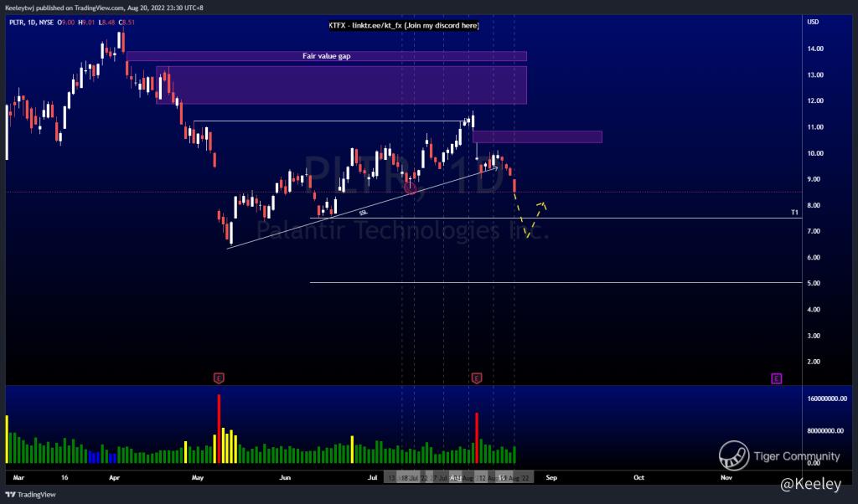Select the pink circle marker on the trendline
This screenshot has height=504, width=858.
(x=411, y=188)
